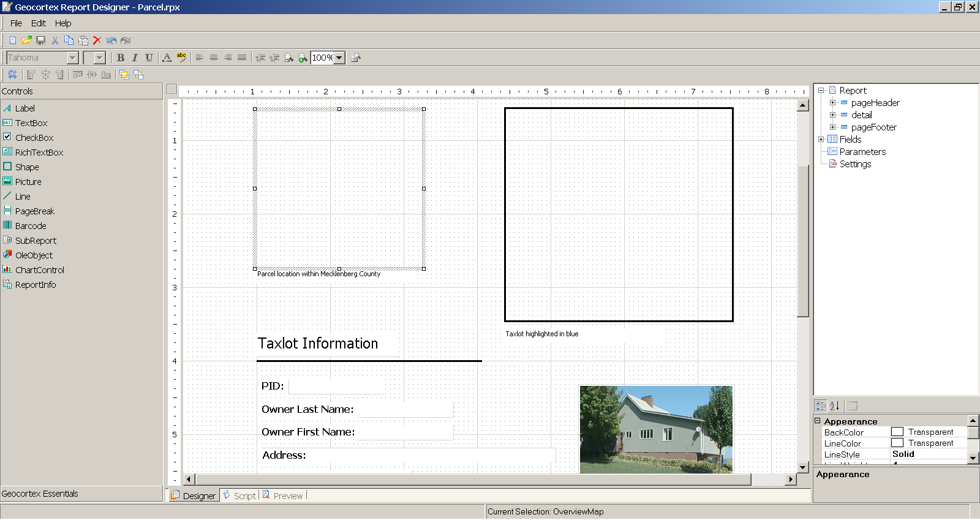Open the font name dropdown showing Tahoma
The image size is (980, 520).
73,58
